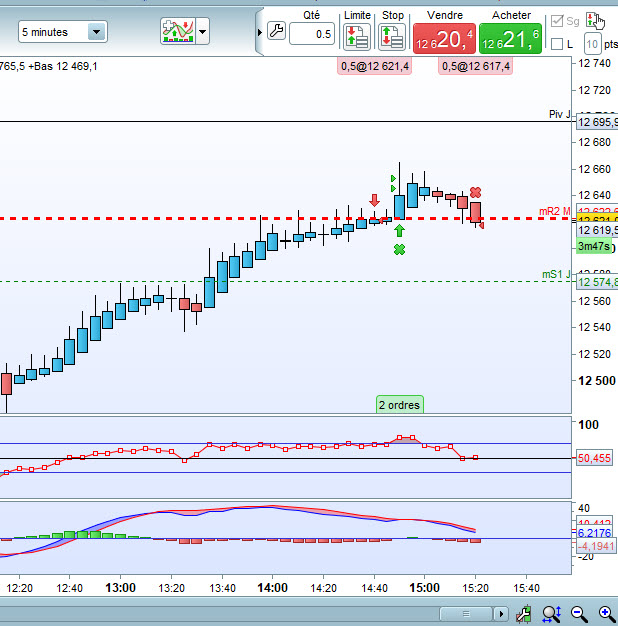Click the 2 ordres green badge
Image resolution: width=618 pixels, height=626 pixels.
click(x=400, y=404)
